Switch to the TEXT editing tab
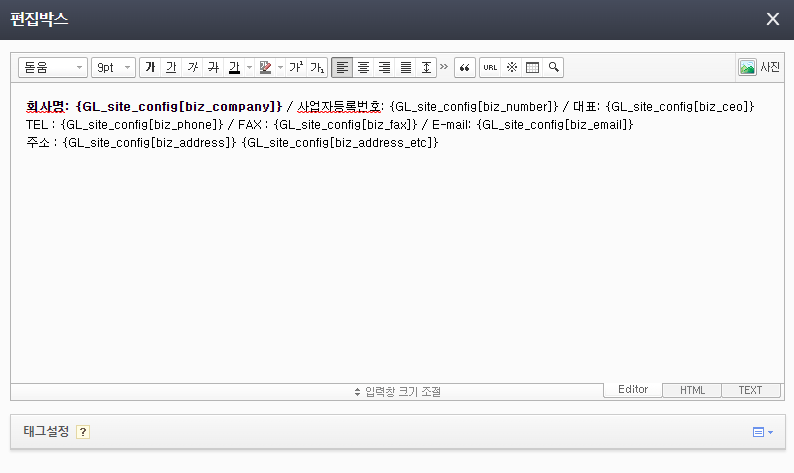This screenshot has width=794, height=473. [750, 390]
